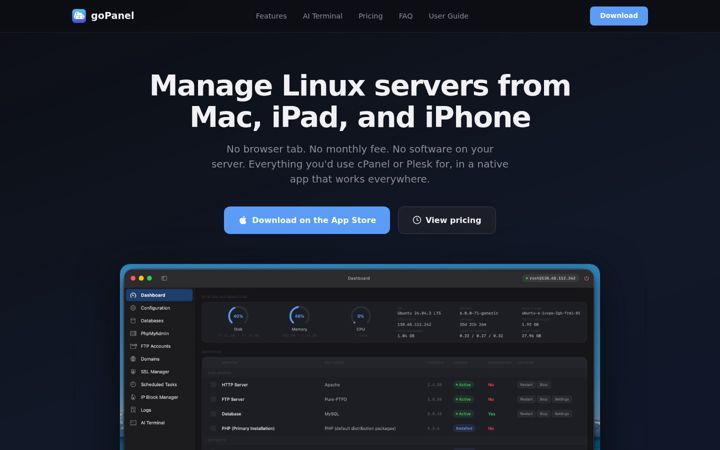Click the Configuration gear icon in the sidebar
Screen dimensions: 720x450
pyautogui.click(x=133, y=308)
